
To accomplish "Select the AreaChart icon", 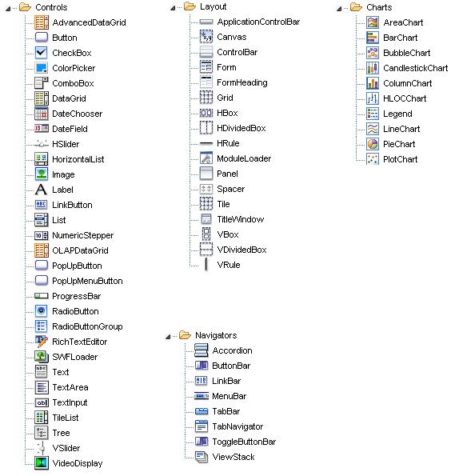I will pyautogui.click(x=372, y=22).
